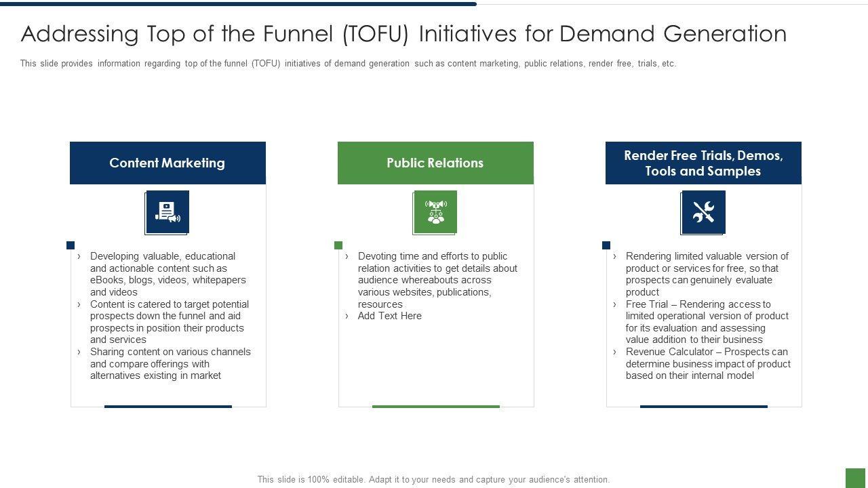
Task: Select the Content Marketing header box
Action: [x=167, y=163]
